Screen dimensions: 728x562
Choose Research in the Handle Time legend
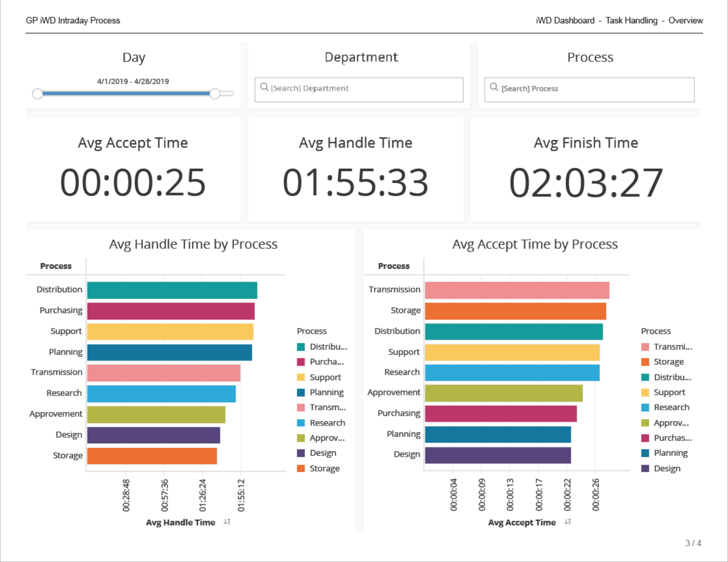coord(327,423)
